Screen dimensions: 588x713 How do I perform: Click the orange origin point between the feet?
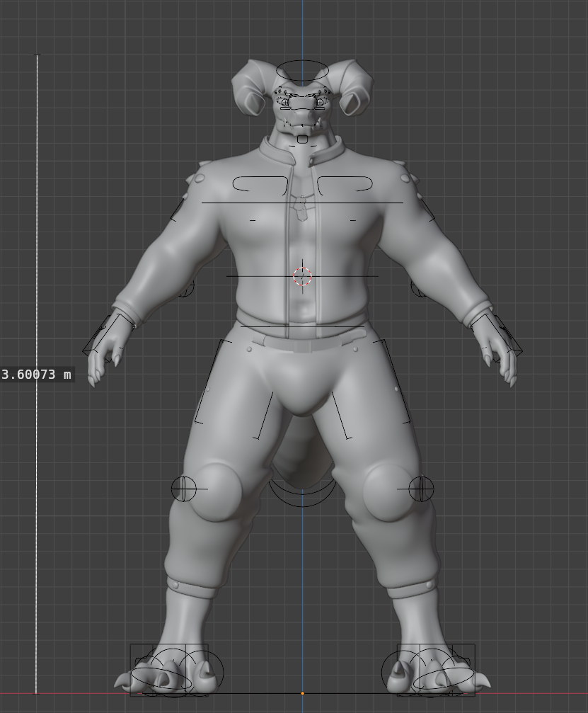302,693
